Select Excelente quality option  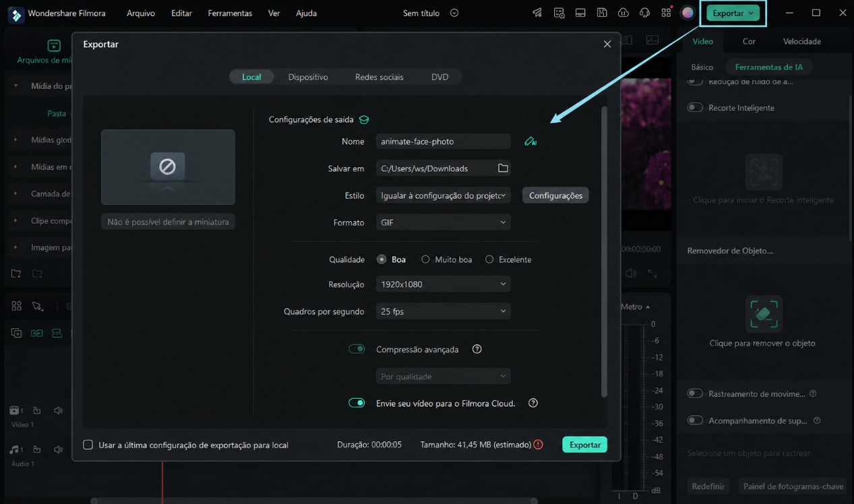point(489,259)
